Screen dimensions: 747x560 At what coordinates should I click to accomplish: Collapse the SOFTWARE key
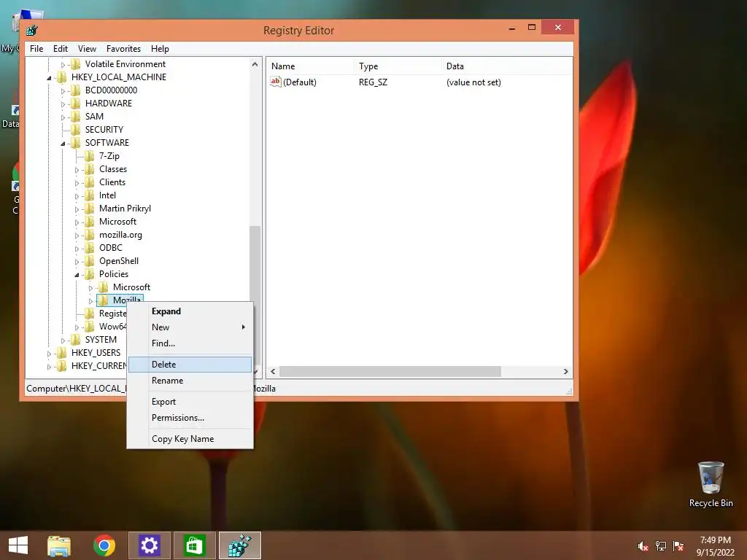tap(63, 144)
